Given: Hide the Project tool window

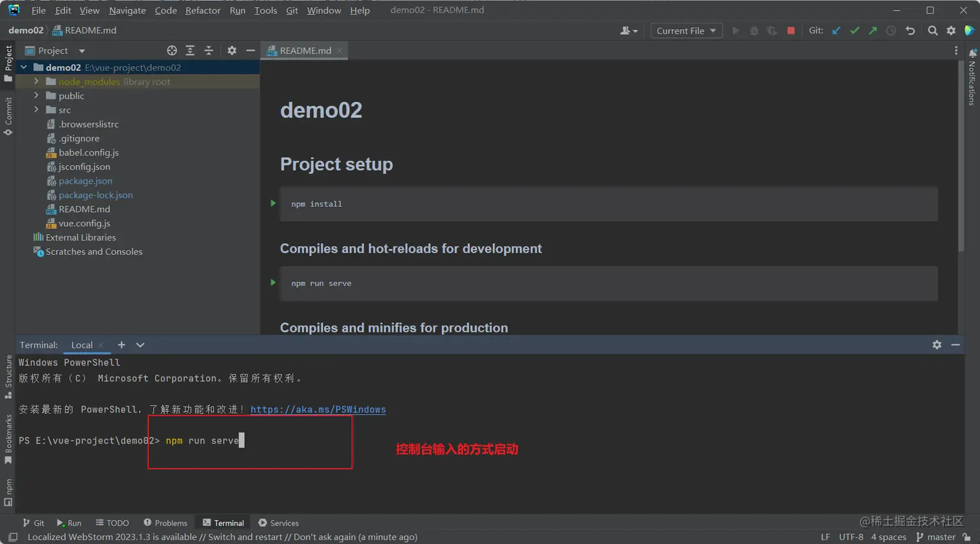Looking at the screenshot, I should click(250, 51).
